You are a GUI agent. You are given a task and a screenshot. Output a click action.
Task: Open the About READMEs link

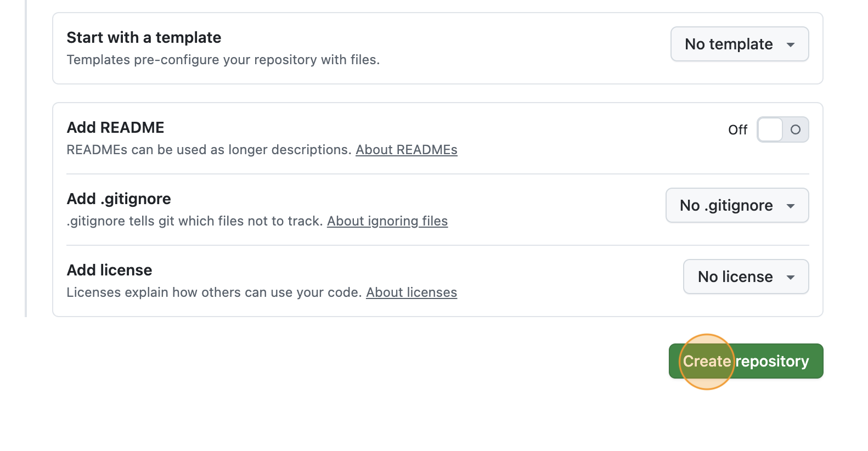(x=407, y=150)
